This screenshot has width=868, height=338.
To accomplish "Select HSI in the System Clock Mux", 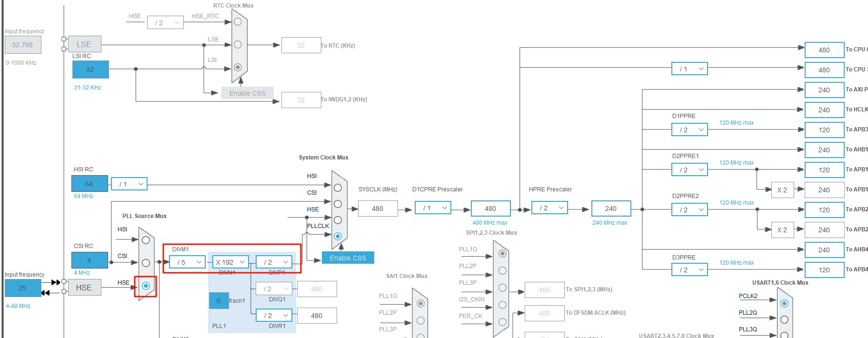I will coord(338,188).
